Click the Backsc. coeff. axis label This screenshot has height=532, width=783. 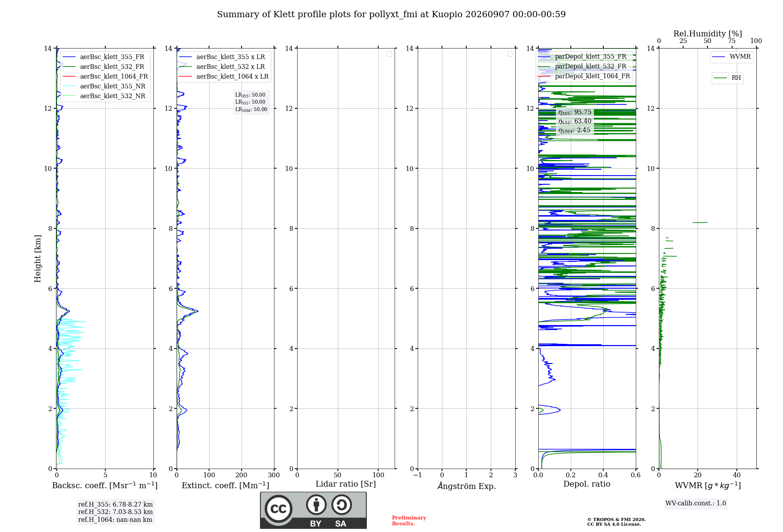(105, 485)
